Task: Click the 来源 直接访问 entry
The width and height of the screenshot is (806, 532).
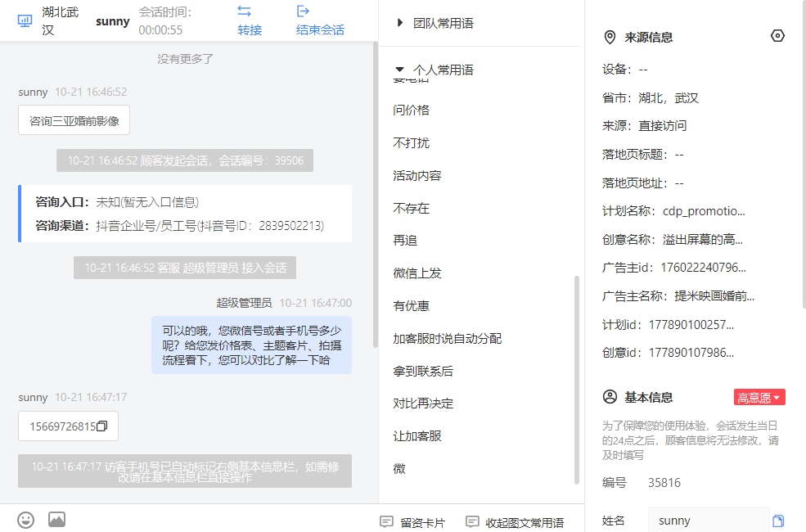Action: [x=644, y=126]
